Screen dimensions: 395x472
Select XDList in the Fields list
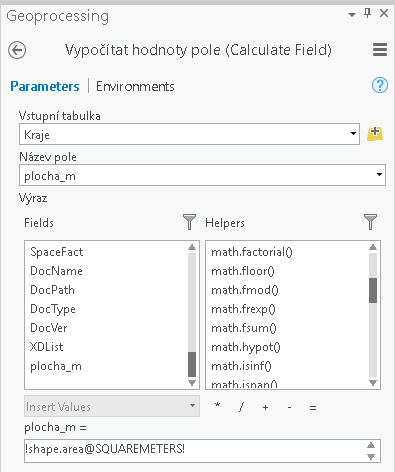point(47,347)
